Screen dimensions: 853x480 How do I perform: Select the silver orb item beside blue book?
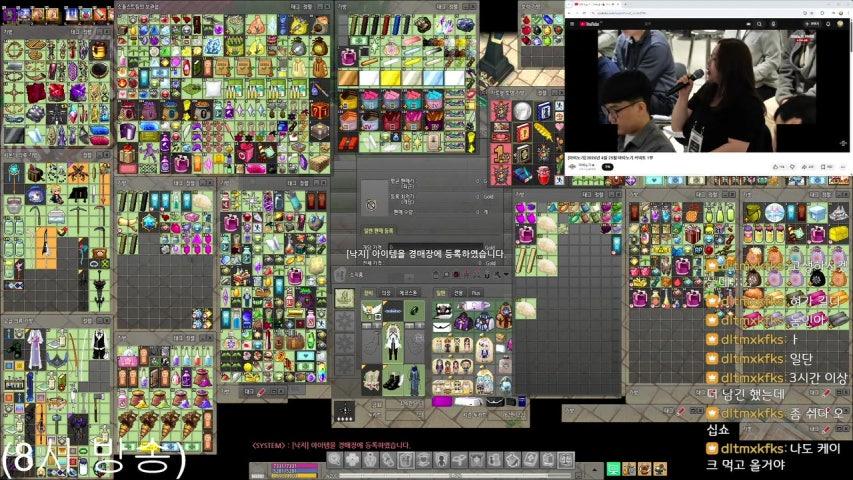522,111
